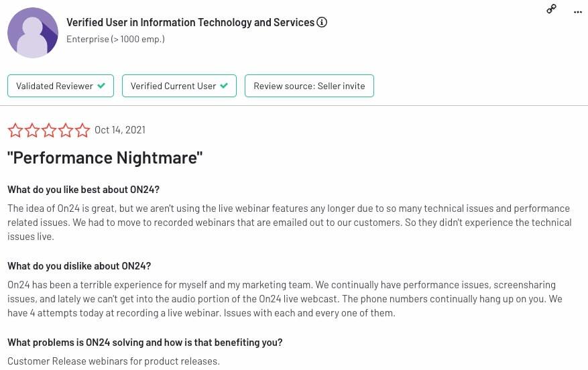Click the Verified User in Information Technology name
Viewport: 588px width, 370px height.
pos(190,23)
